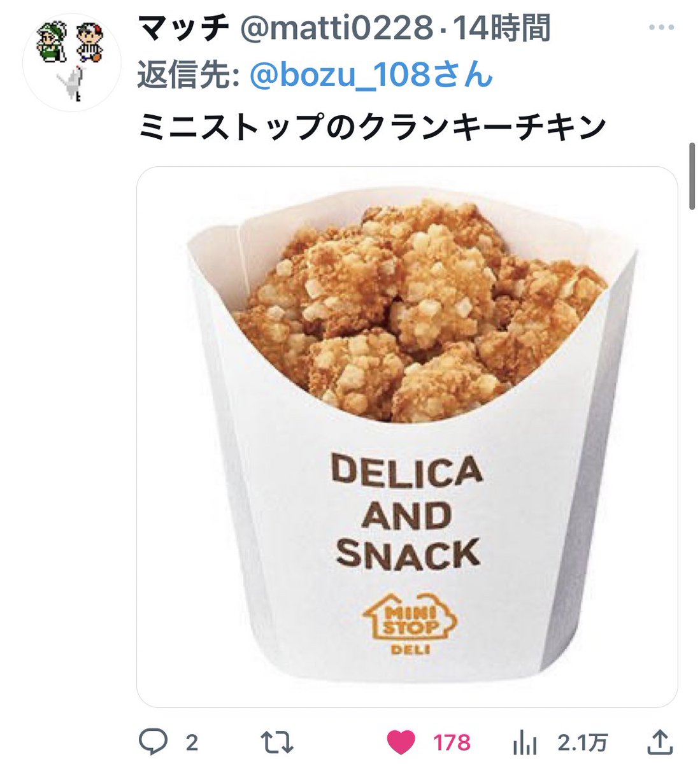Enlarge the Crunky Chicken photo thumbnail
The image size is (700, 764).
[x=407, y=437]
